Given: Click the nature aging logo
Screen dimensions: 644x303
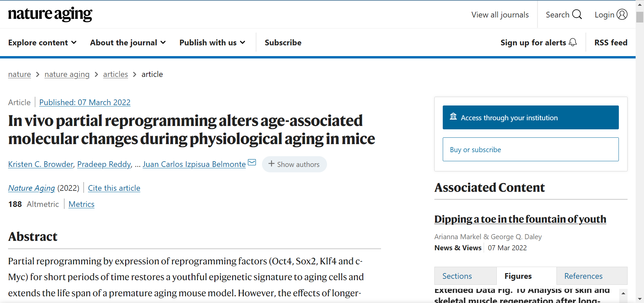Looking at the screenshot, I should (x=50, y=14).
